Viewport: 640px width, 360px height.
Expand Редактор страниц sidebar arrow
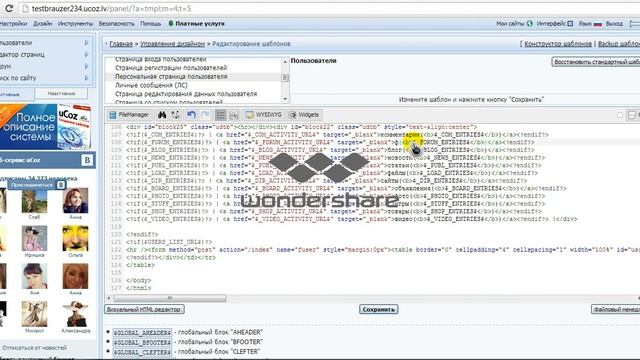(86, 54)
